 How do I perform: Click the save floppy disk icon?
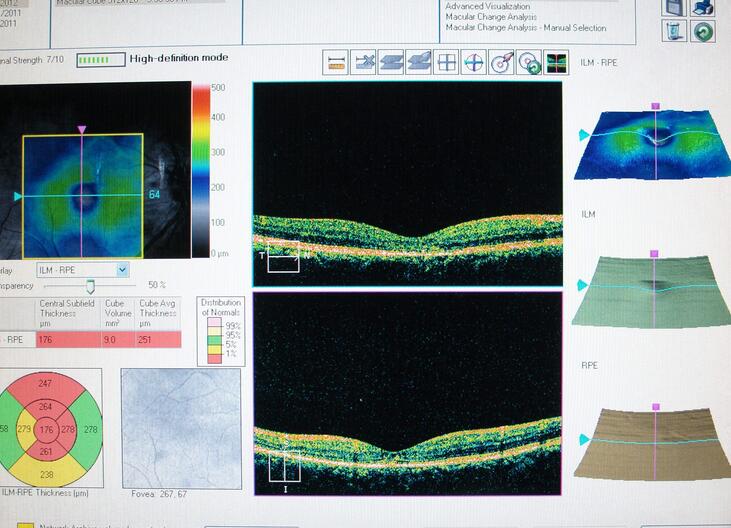click(675, 7)
